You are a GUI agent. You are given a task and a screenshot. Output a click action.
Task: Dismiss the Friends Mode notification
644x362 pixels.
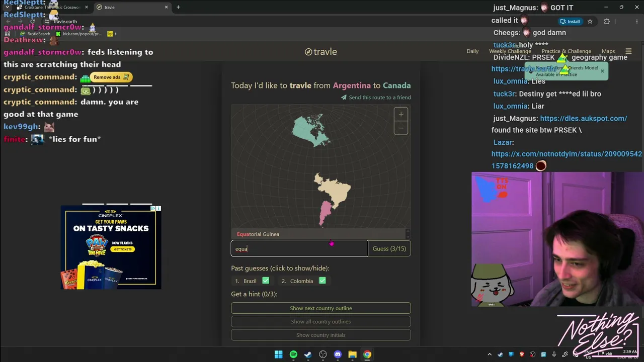coord(602,71)
